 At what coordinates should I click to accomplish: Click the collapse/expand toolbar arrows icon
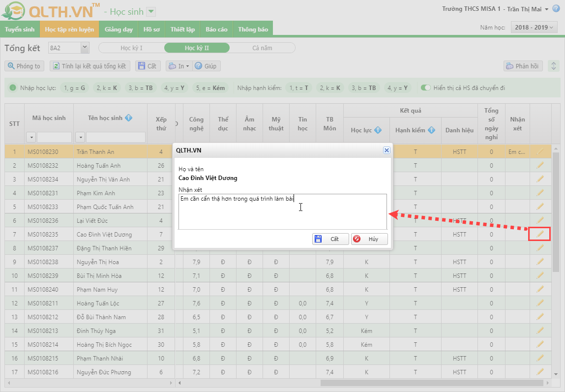[554, 66]
